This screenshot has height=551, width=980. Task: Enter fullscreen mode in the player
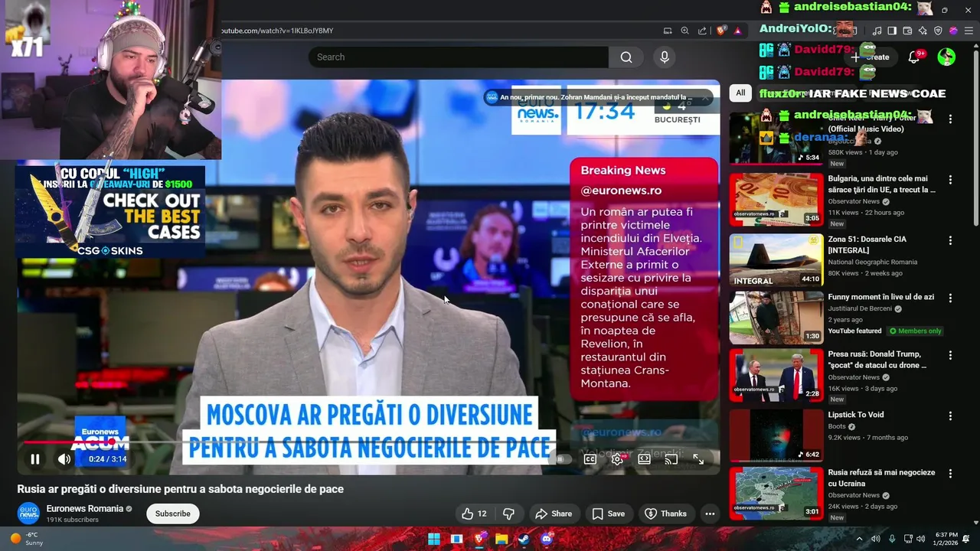click(x=698, y=459)
